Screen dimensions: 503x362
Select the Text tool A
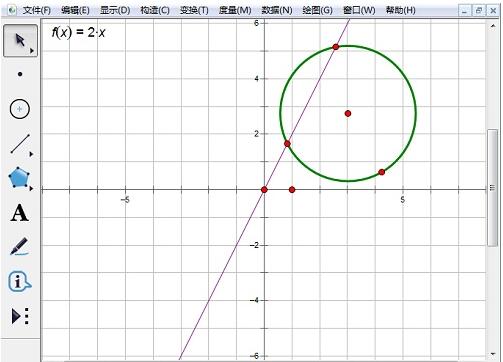pyautogui.click(x=19, y=213)
